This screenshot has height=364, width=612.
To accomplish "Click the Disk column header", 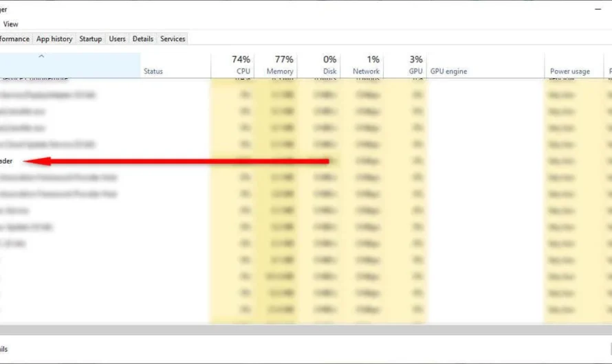I will tap(329, 65).
